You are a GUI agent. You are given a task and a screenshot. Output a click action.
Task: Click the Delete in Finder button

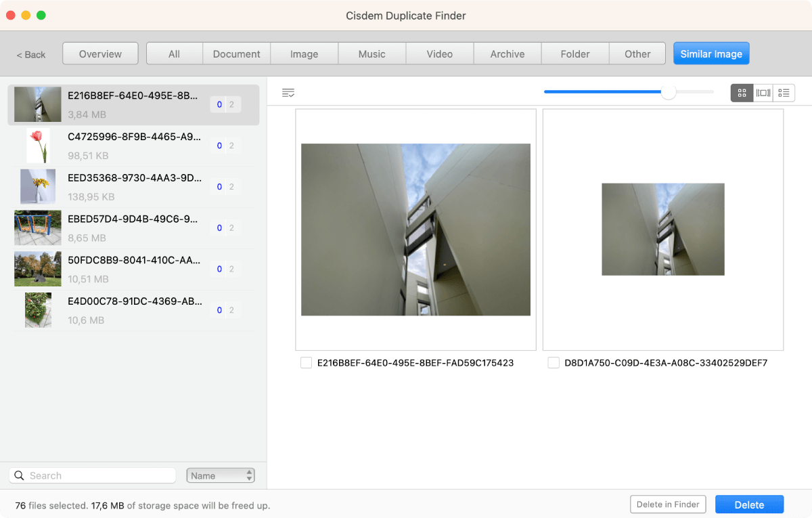point(668,504)
